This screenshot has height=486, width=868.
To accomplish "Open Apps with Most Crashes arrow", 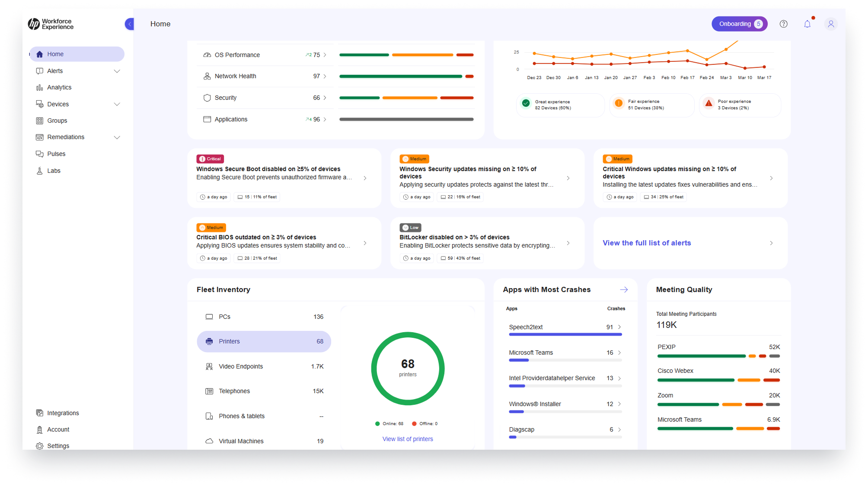I will [623, 290].
